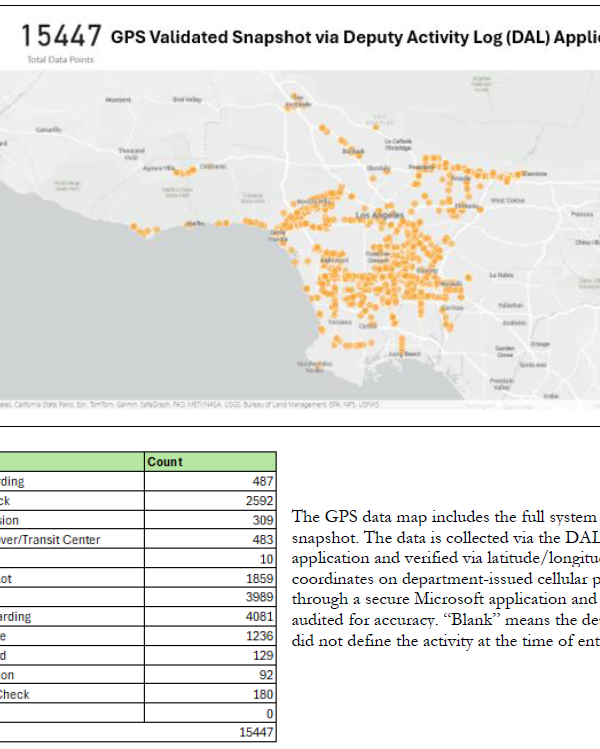The width and height of the screenshot is (600, 749).
Task: Select the Total Data Points caption
Action: click(58, 60)
